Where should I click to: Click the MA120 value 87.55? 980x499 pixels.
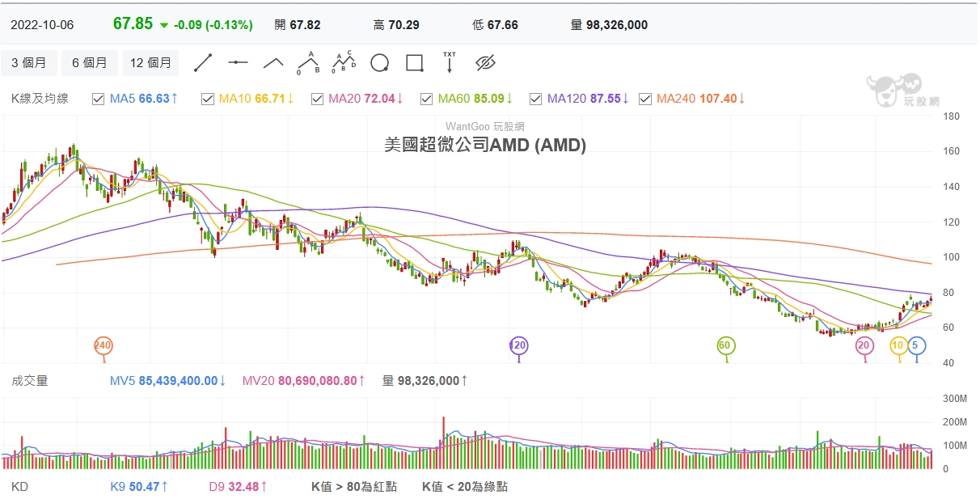pyautogui.click(x=606, y=99)
